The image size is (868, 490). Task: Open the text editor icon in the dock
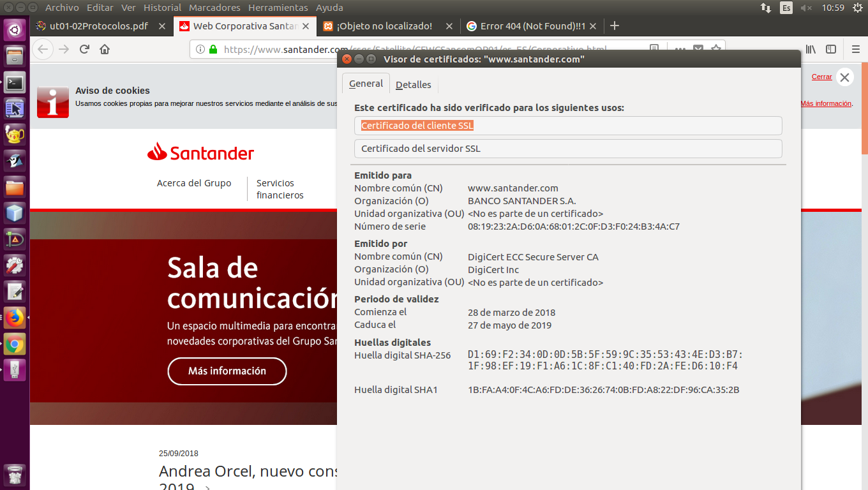15,292
